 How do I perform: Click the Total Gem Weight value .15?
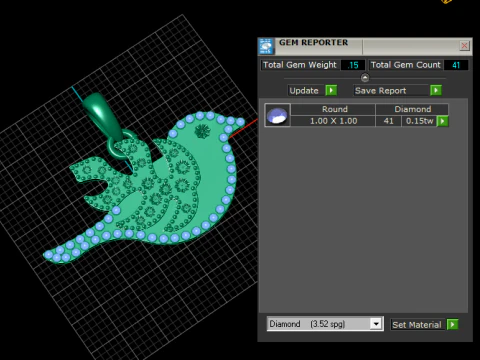tap(353, 65)
